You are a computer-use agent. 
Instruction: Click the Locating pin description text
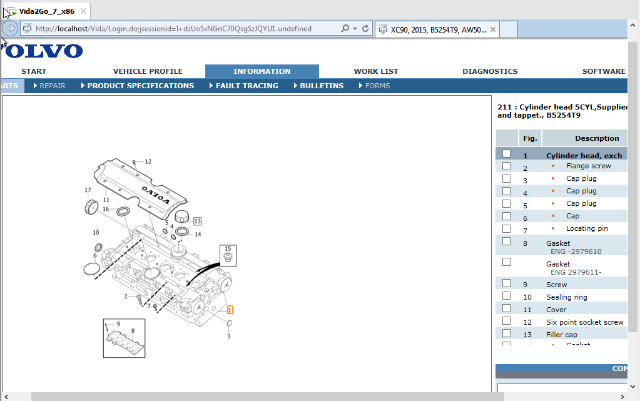pos(587,229)
